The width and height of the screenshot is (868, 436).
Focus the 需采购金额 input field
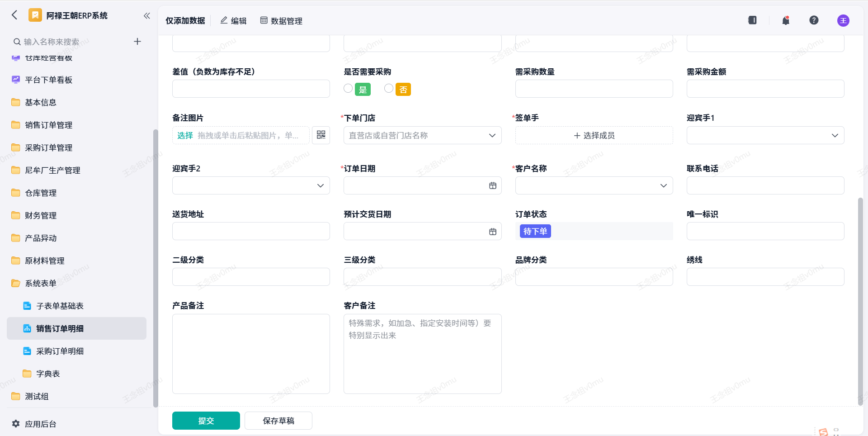(765, 89)
